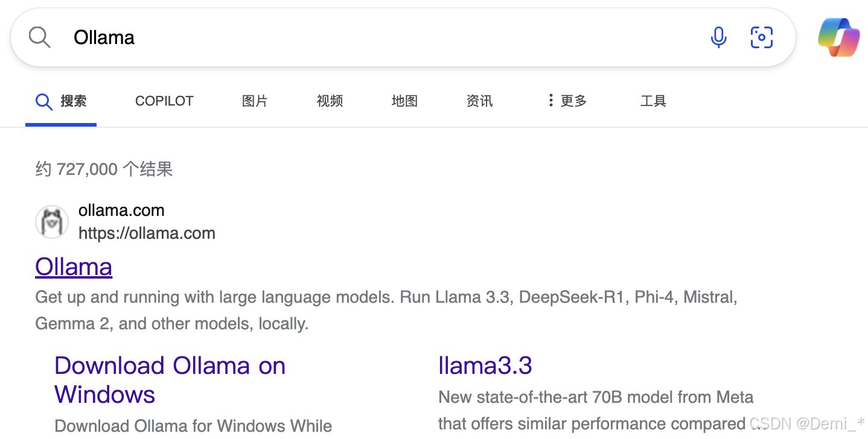Start voice search with the microphone icon
The image size is (868, 439).
click(718, 37)
